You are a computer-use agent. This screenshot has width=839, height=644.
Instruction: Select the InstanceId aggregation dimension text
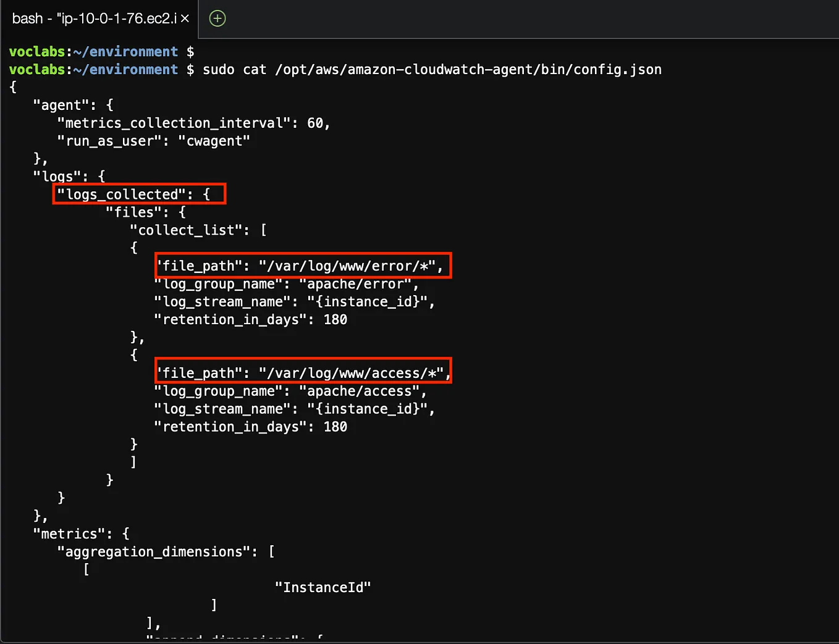point(322,587)
